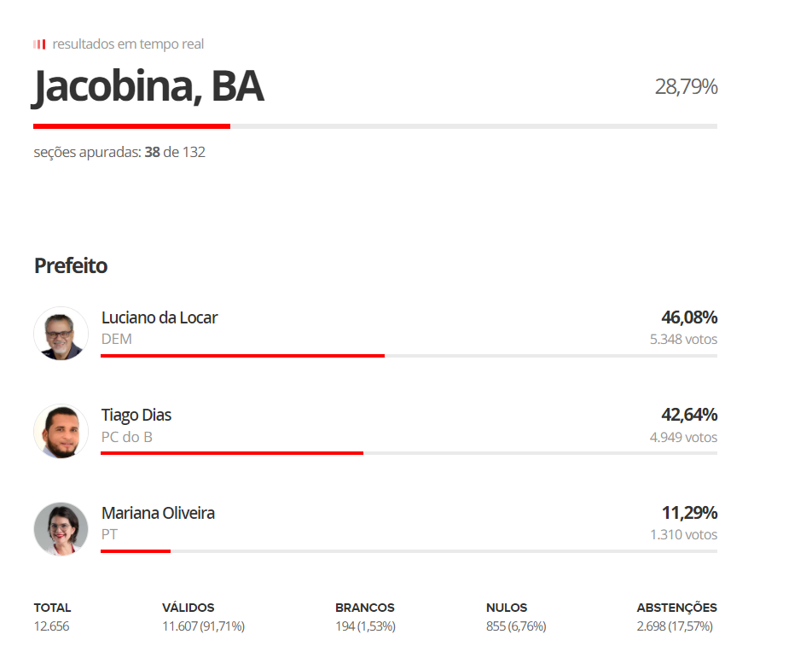Click the sections counted progress bar
Viewport: 812px width, 646px height.
(x=375, y=126)
